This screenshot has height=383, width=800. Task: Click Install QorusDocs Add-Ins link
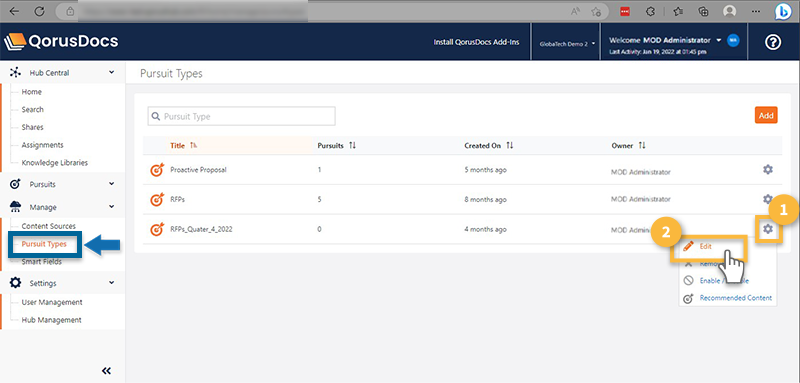tap(476, 42)
